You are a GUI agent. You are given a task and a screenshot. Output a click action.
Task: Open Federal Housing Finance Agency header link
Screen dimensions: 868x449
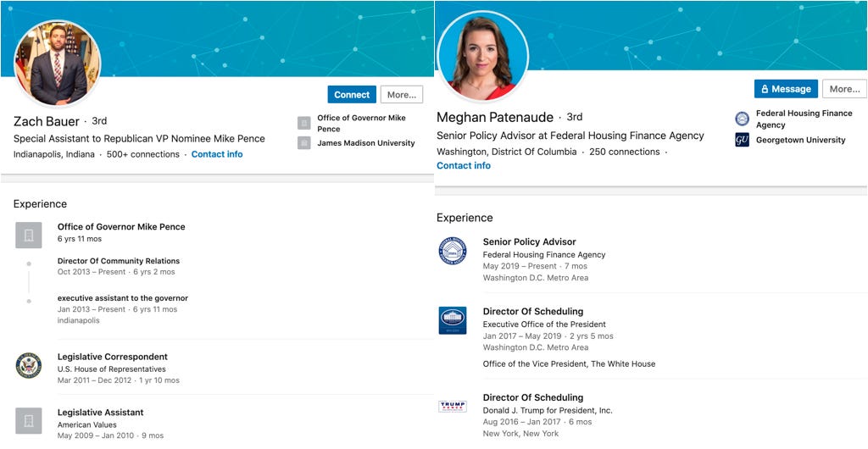804,119
